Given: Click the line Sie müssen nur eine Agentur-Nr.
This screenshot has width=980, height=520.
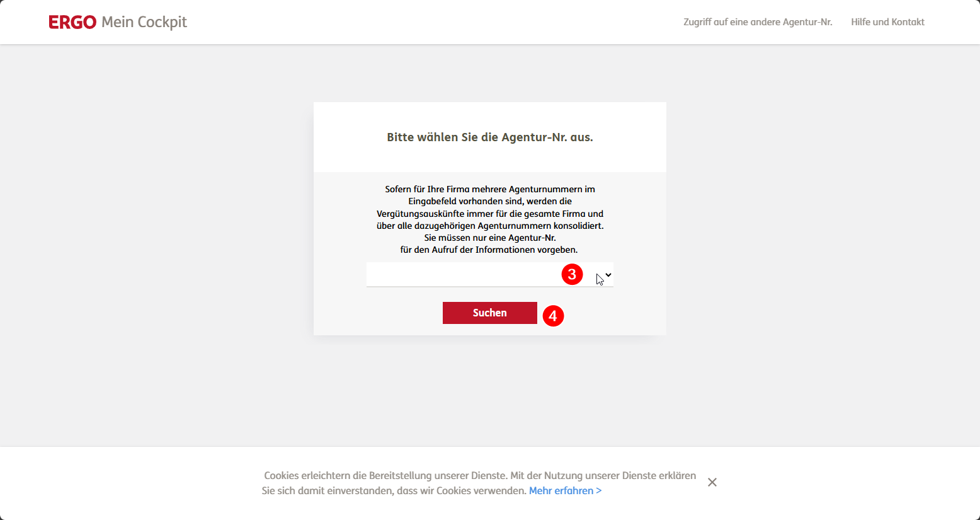Looking at the screenshot, I should [x=490, y=238].
